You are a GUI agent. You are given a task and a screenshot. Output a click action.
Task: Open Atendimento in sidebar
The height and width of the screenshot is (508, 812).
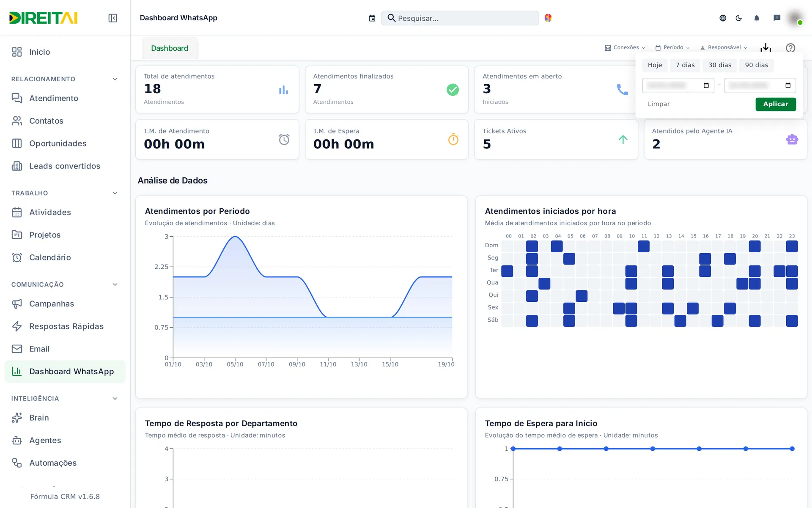tap(65, 98)
